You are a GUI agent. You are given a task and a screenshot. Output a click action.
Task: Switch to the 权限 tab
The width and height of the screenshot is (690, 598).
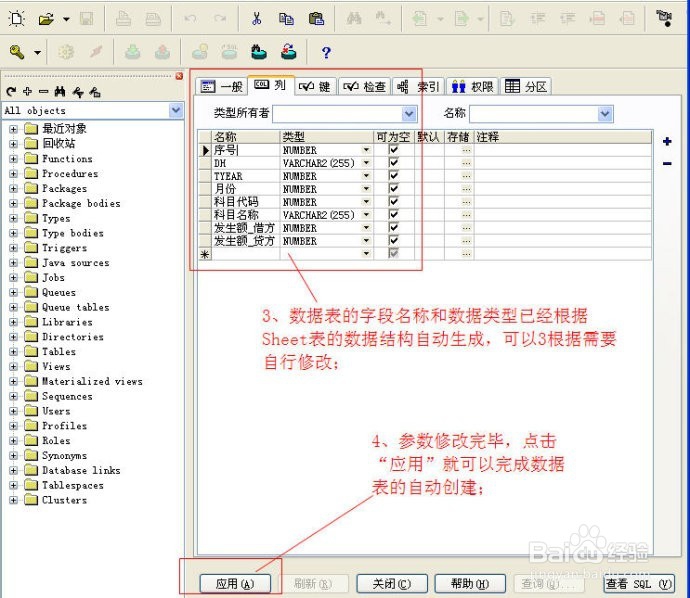coord(473,86)
